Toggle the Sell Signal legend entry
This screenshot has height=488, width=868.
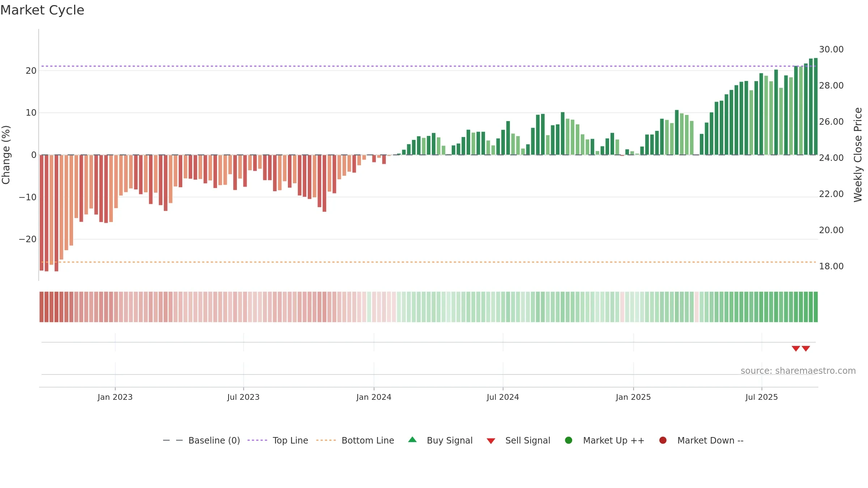[518, 440]
